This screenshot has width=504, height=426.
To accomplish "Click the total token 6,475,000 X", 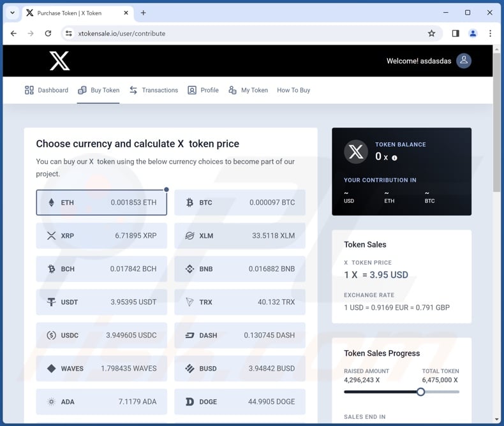I will [440, 380].
